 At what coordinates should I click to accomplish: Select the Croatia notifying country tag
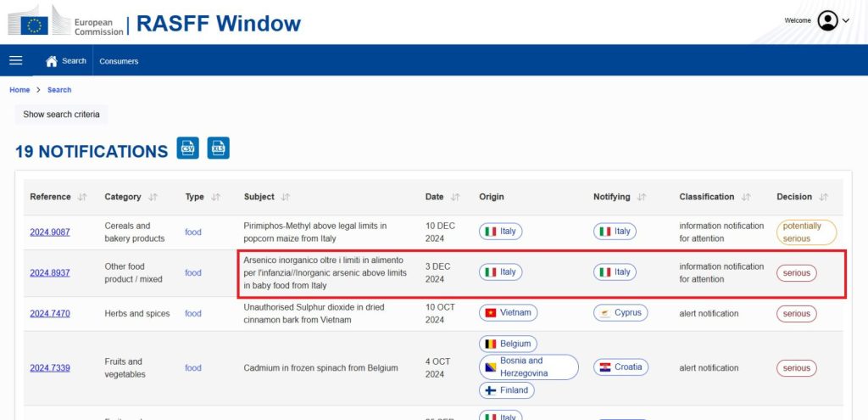(622, 367)
